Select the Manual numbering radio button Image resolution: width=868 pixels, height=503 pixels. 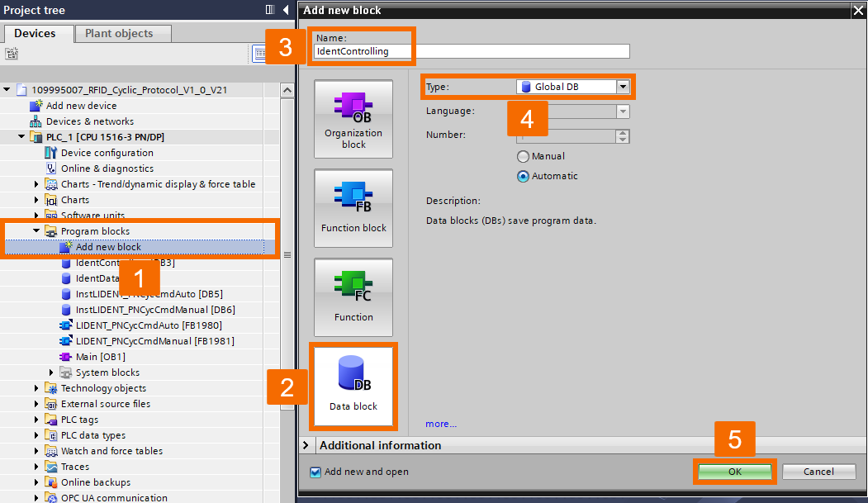(523, 157)
